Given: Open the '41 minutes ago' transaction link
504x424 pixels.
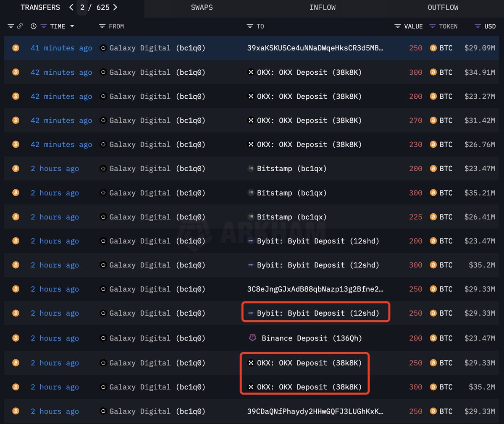Looking at the screenshot, I should click(61, 48).
